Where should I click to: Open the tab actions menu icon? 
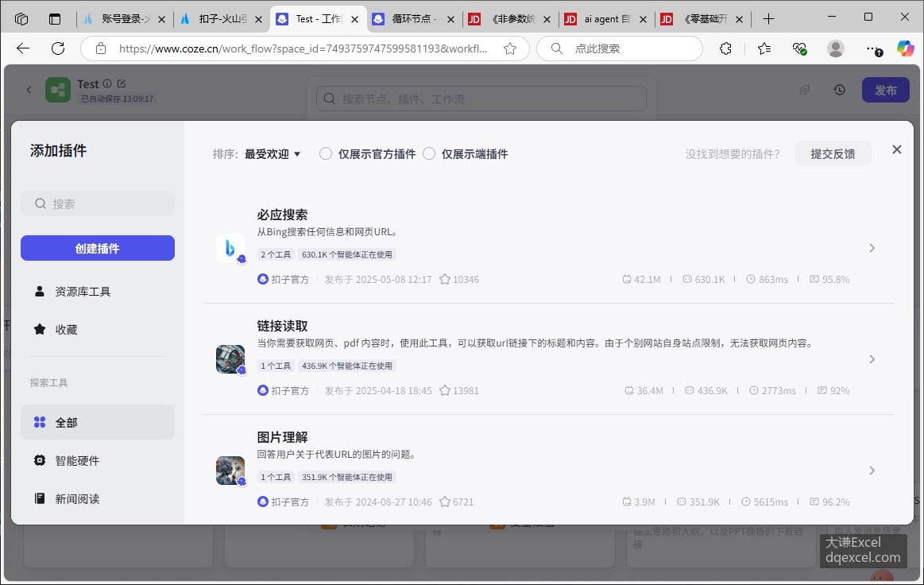tap(55, 19)
